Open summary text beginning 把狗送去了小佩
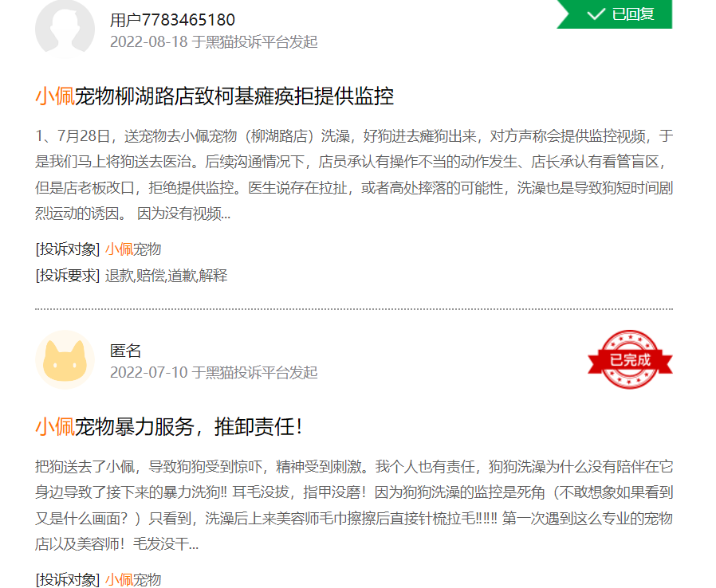This screenshot has width=716, height=588. point(354,505)
